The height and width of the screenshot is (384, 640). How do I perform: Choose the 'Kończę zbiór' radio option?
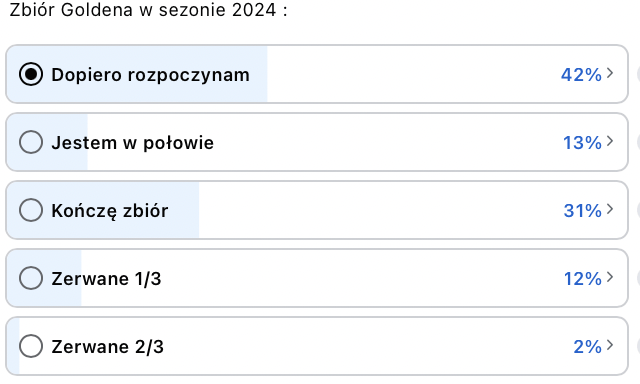tap(31, 210)
